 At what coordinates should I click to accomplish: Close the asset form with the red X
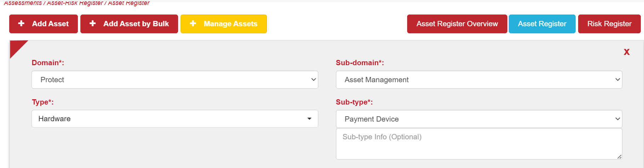626,52
